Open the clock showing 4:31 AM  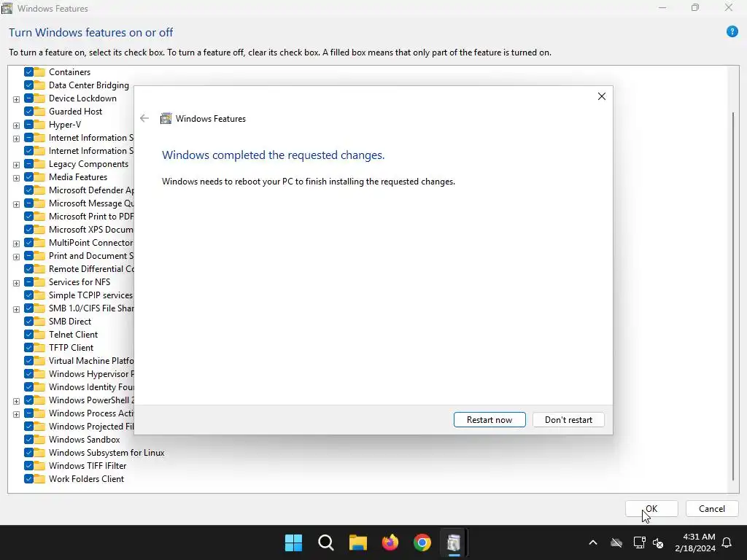pyautogui.click(x=695, y=542)
